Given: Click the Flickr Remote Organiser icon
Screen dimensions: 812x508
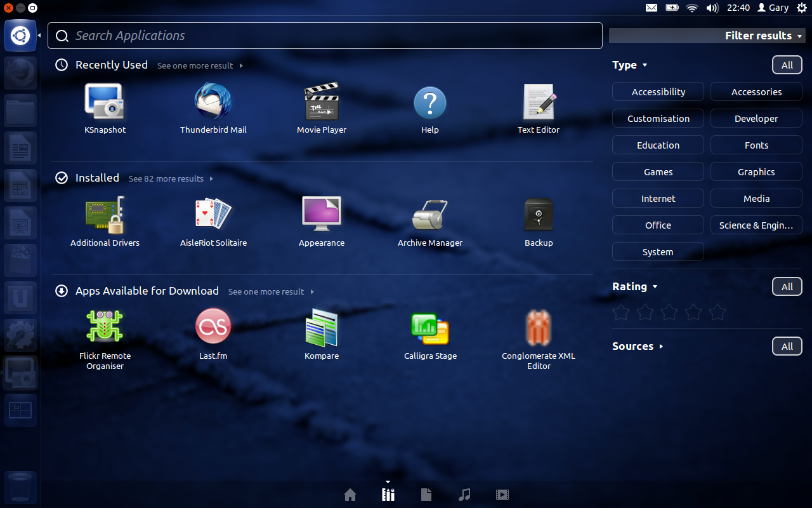Looking at the screenshot, I should tap(105, 327).
